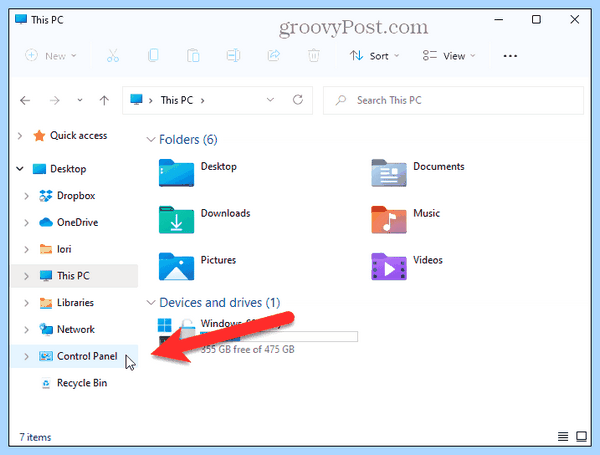Image resolution: width=600 pixels, height=455 pixels.
Task: Click the This PC monitor icon in address bar
Action: point(136,100)
